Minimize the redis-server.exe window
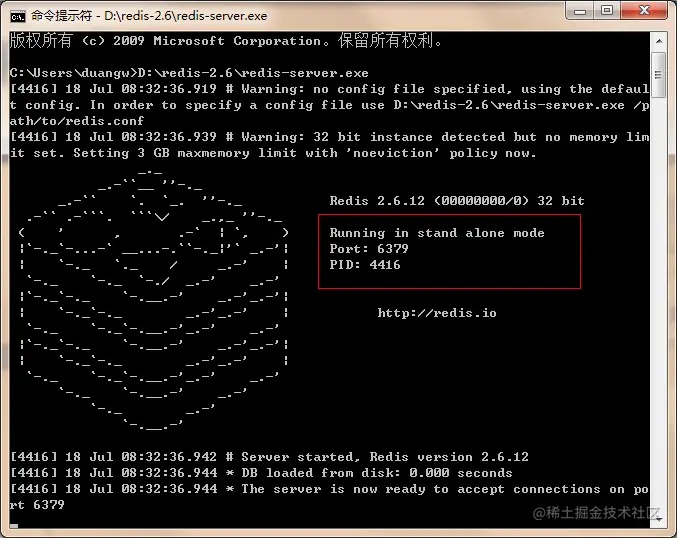Viewport: 677px width, 538px height. coord(580,11)
